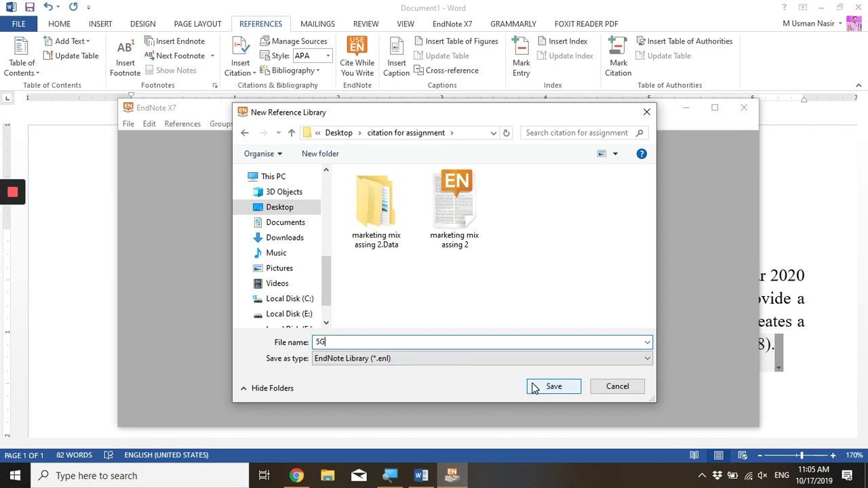Click New folder in the dialog
The height and width of the screenshot is (488, 868).
point(320,154)
